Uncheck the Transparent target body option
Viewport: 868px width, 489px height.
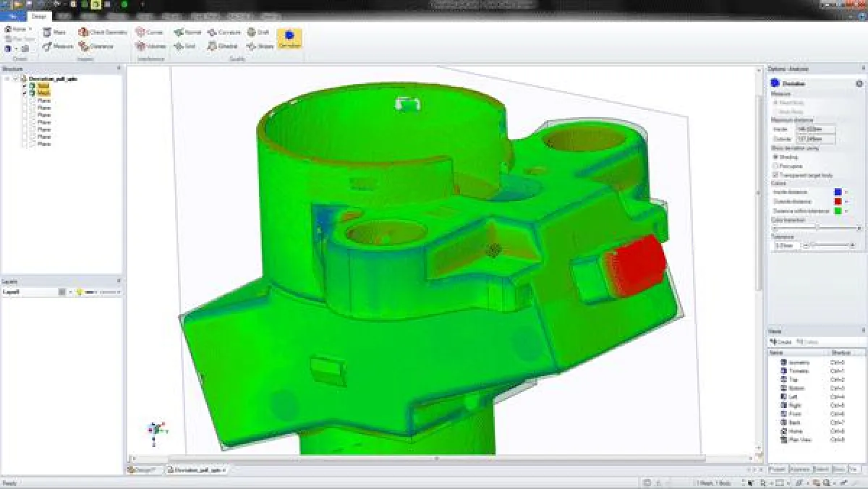coord(775,174)
